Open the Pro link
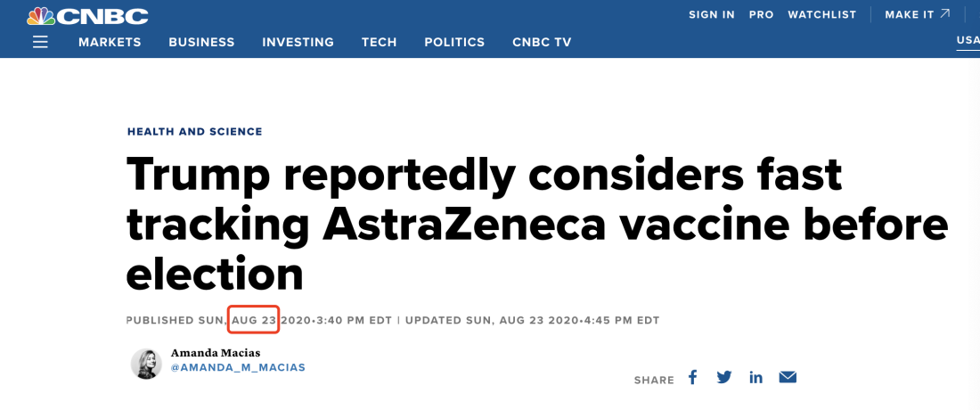Image resolution: width=980 pixels, height=410 pixels. [762, 14]
